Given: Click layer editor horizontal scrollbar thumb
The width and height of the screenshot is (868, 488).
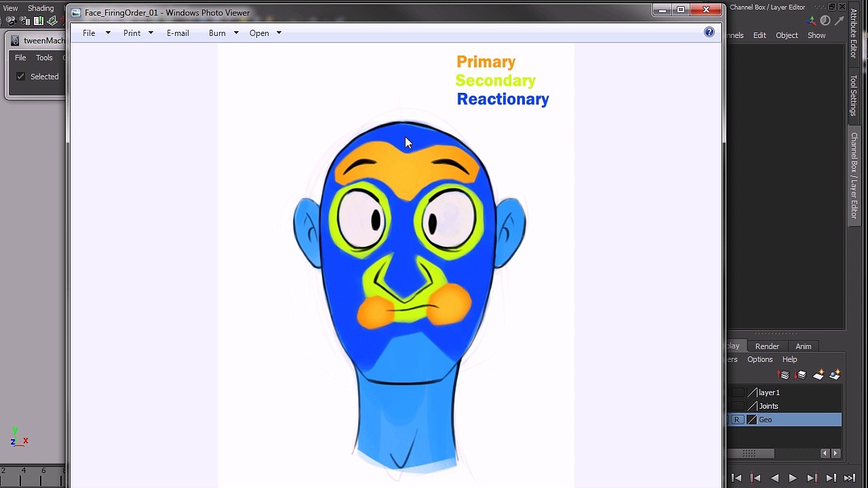Looking at the screenshot, I should [x=751, y=453].
